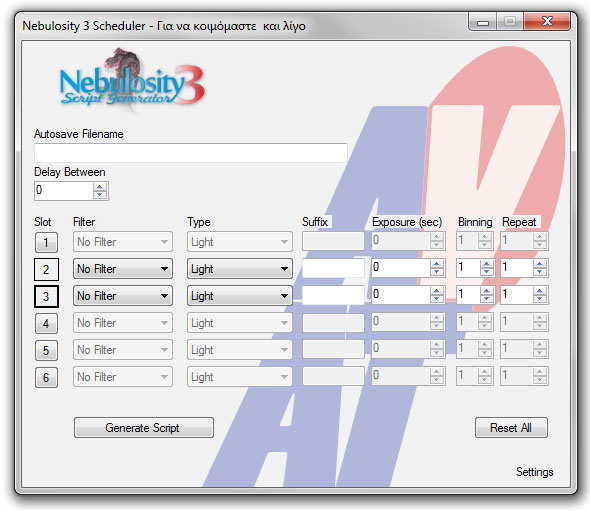Screen dimensions: 590x511
Task: Click the Reset All button
Action: pyautogui.click(x=511, y=427)
